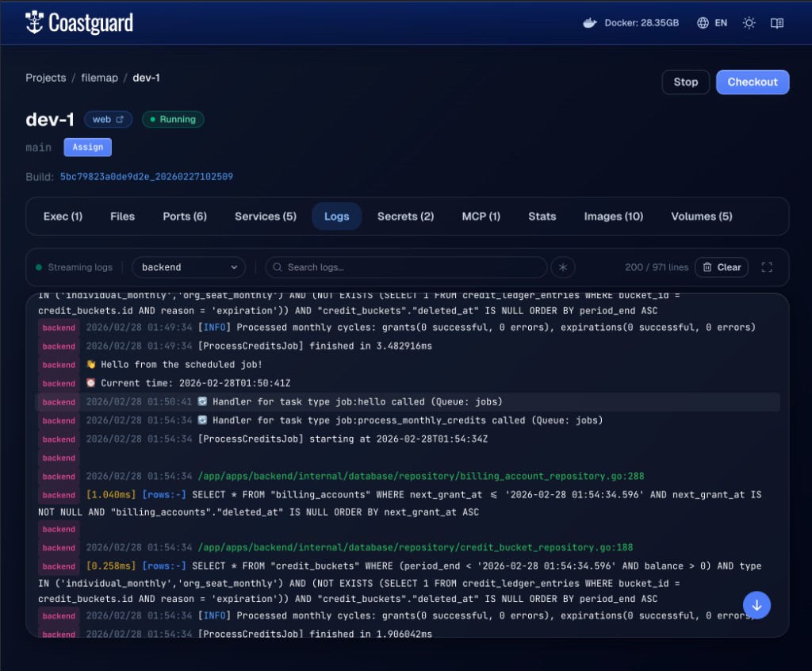812x671 pixels.
Task: Click the Checkout button
Action: point(752,82)
